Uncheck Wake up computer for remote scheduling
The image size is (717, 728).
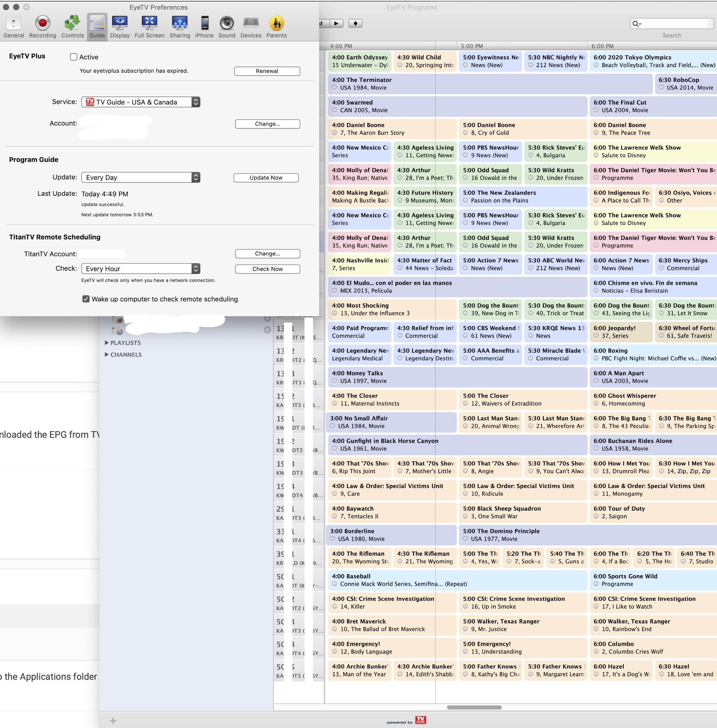pos(86,299)
